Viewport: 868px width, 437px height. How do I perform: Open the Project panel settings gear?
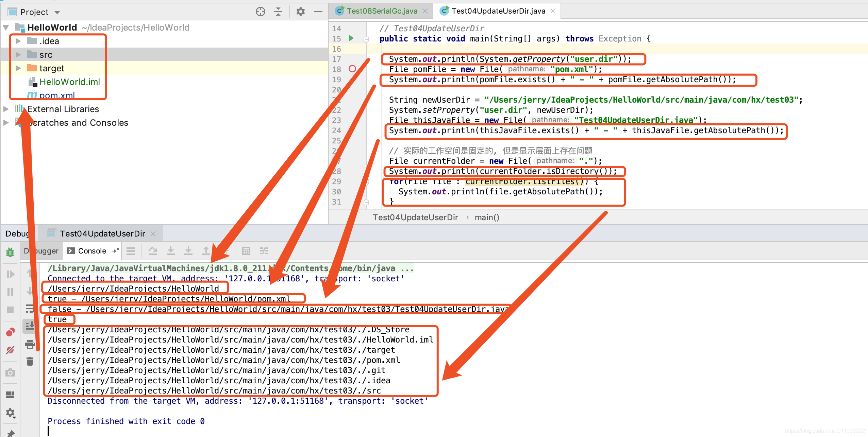301,11
